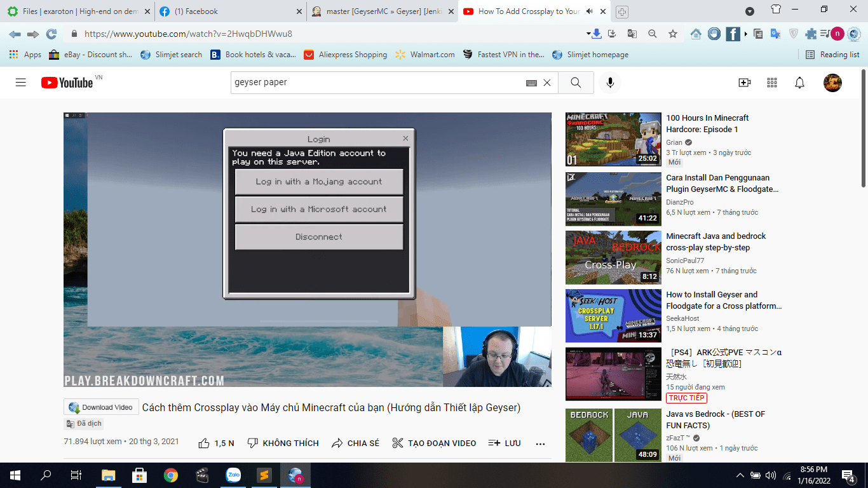Open the browser profile 'n' avatar
This screenshot has width=868, height=488.
(x=837, y=34)
